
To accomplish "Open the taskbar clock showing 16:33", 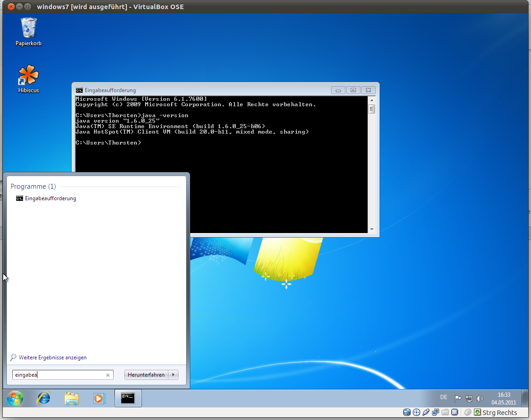I will click(504, 399).
